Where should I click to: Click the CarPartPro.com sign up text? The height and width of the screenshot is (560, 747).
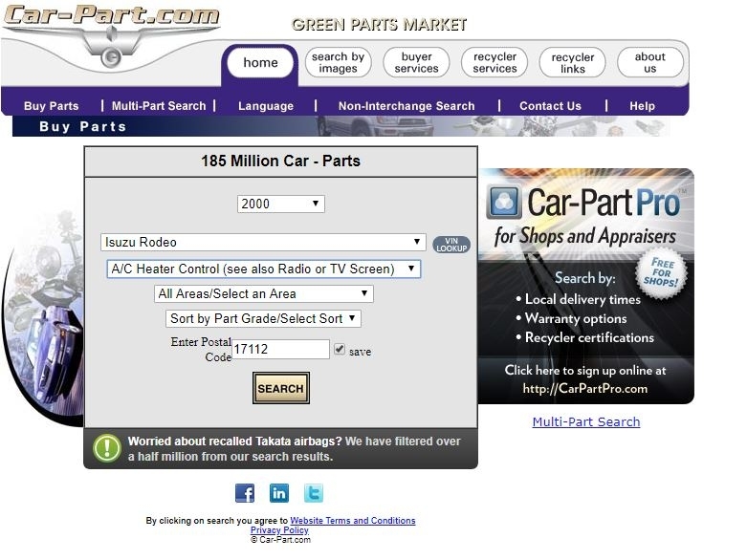[x=585, y=379]
